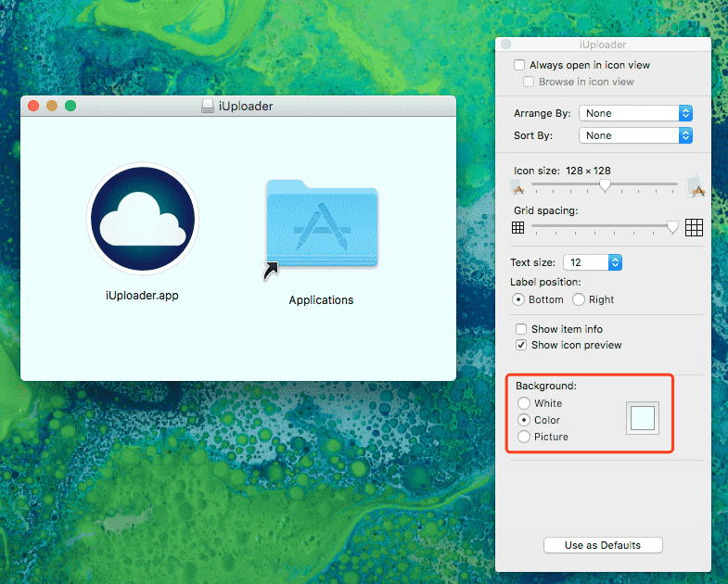
Task: Click the large icon size preview image
Action: pyautogui.click(x=695, y=185)
